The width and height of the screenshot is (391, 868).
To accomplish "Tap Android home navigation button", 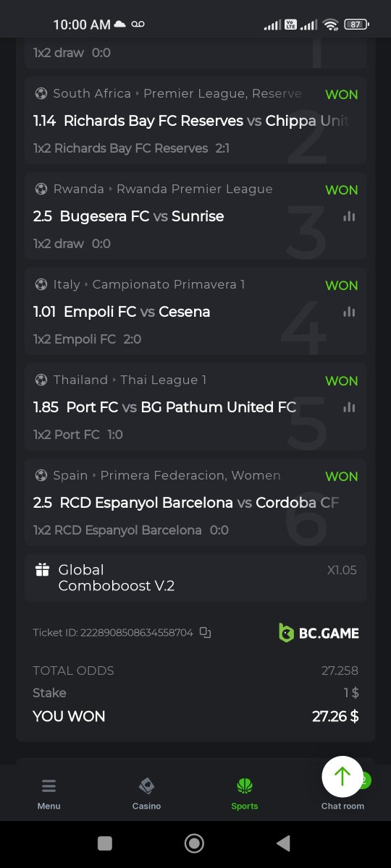I will (x=194, y=843).
